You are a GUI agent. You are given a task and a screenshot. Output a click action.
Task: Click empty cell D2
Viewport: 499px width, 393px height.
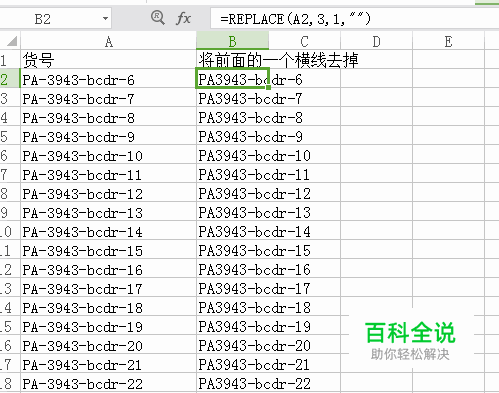376,79
